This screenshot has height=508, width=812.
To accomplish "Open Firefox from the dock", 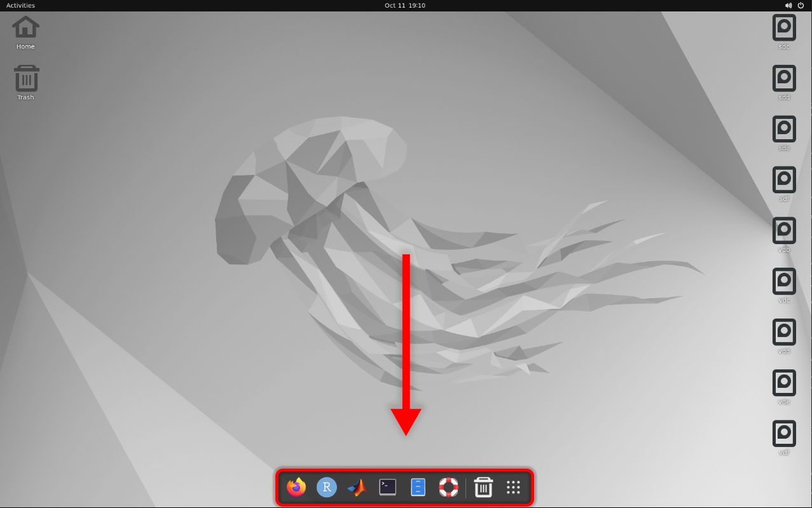I will tap(295, 488).
